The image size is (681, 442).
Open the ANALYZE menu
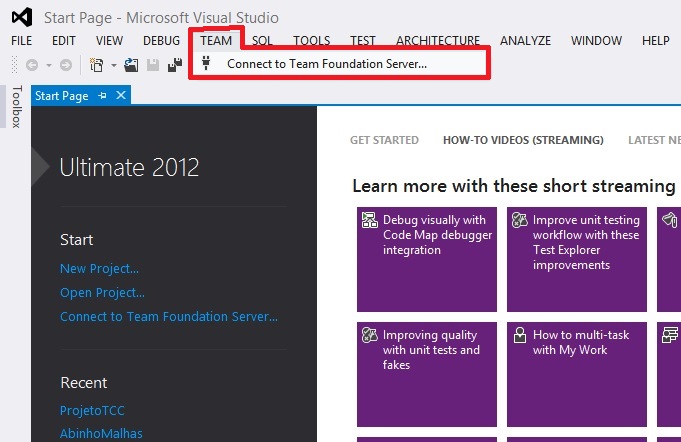tap(526, 41)
